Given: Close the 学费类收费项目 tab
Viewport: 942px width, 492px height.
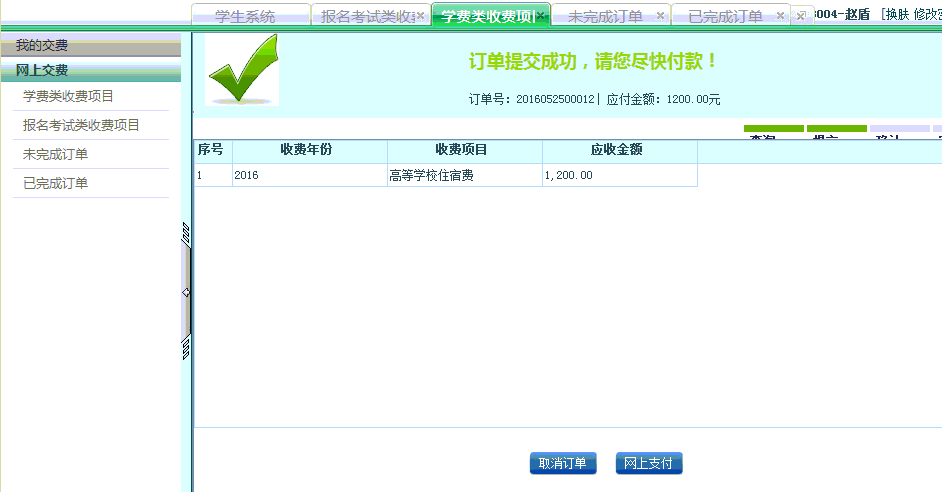Looking at the screenshot, I should [x=541, y=16].
